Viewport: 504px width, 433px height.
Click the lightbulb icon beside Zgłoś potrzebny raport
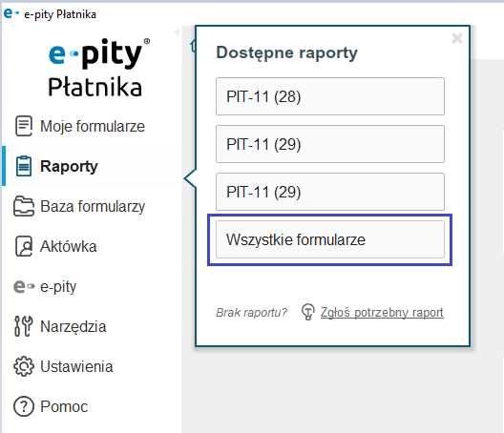pos(308,312)
